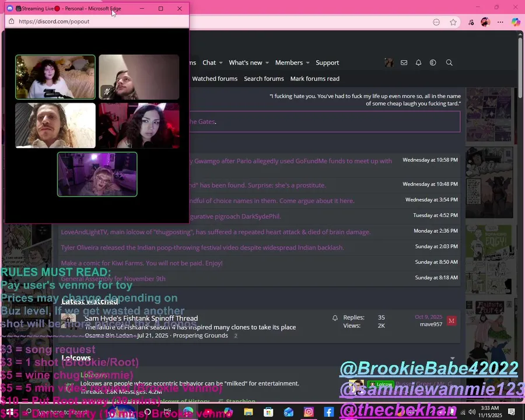This screenshot has height=420, width=525.
Task: Click the Replies count 35 on Fishtank thread
Action: [x=381, y=317]
